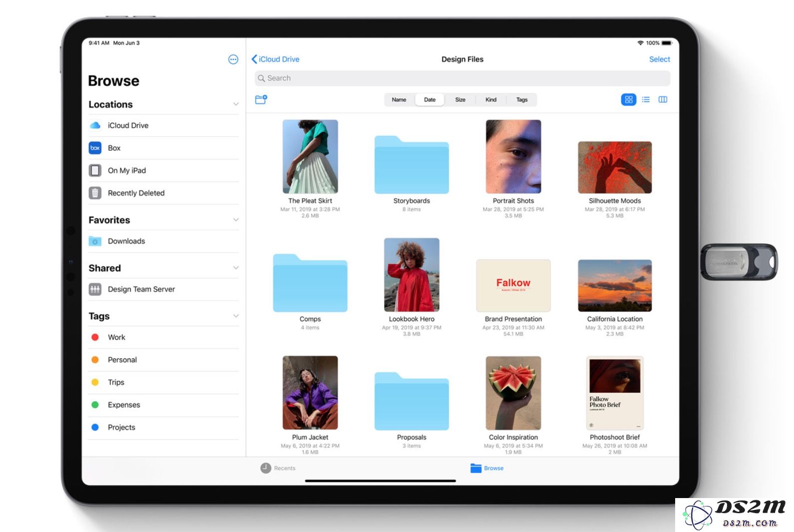The width and height of the screenshot is (794, 532).
Task: Open the Comps folder
Action: [310, 283]
